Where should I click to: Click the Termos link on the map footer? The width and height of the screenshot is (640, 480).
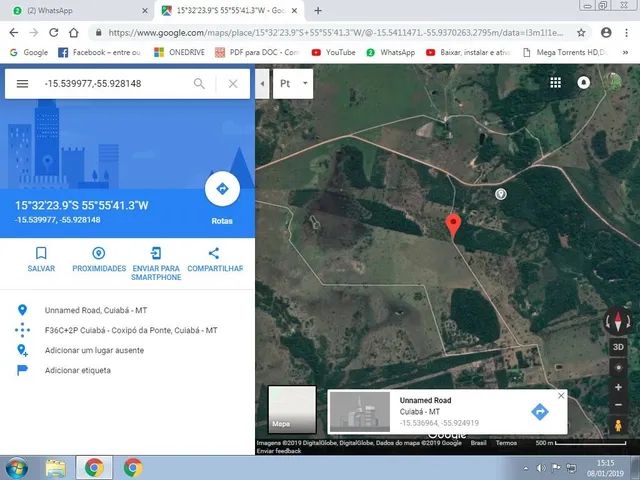pyautogui.click(x=506, y=443)
